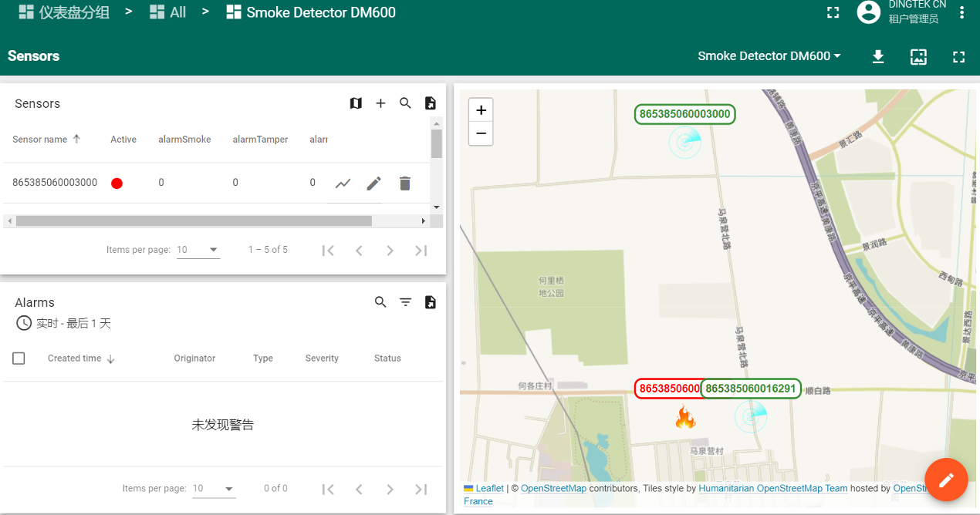
Task: Open the Alarms filter icon
Action: click(x=405, y=302)
